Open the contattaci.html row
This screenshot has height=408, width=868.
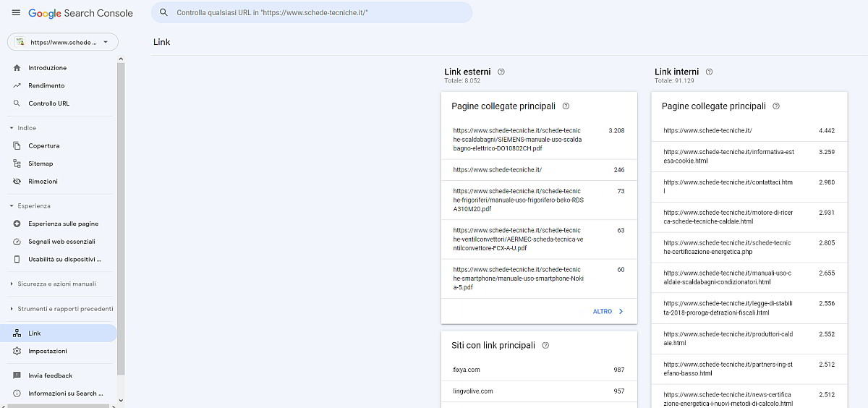(x=749, y=187)
